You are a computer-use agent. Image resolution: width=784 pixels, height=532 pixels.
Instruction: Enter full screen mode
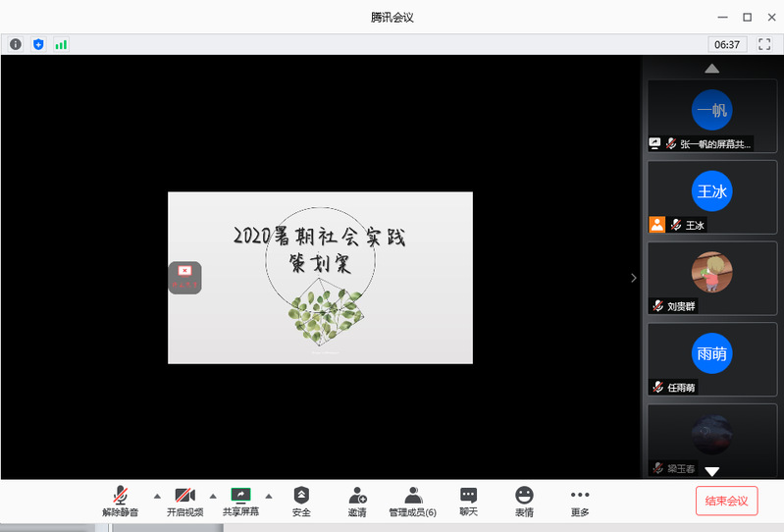tap(764, 44)
